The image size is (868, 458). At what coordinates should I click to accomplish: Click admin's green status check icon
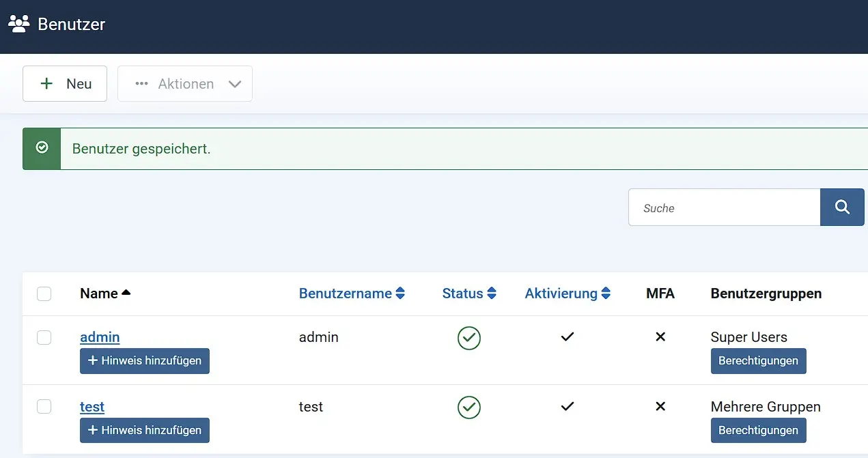[x=469, y=337]
